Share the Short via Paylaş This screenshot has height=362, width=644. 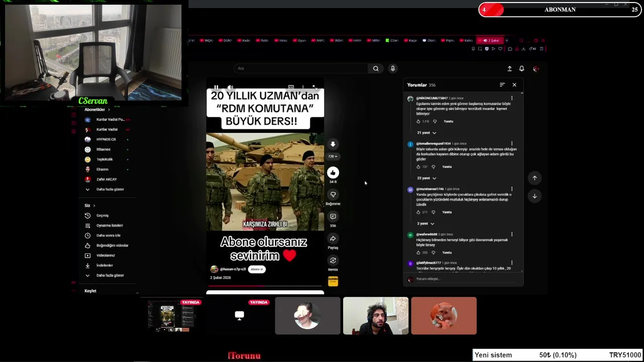click(x=333, y=239)
